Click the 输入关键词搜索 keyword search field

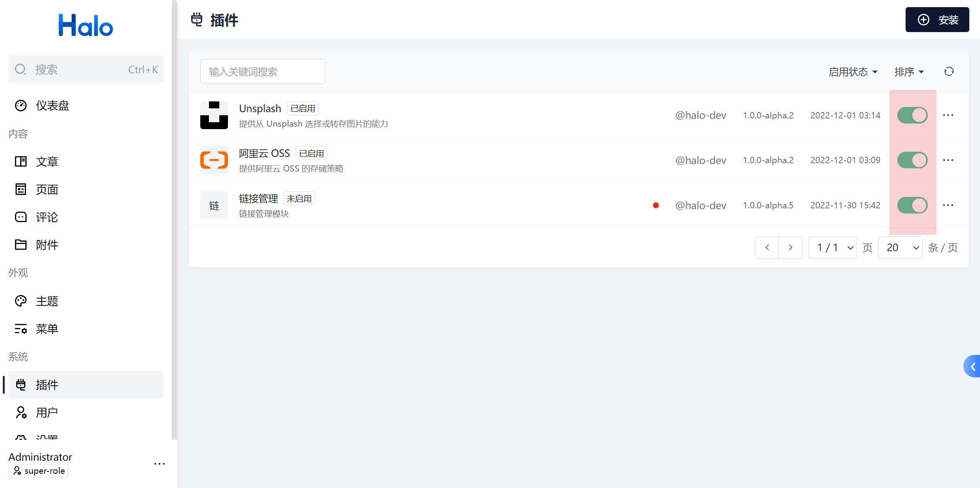(262, 72)
